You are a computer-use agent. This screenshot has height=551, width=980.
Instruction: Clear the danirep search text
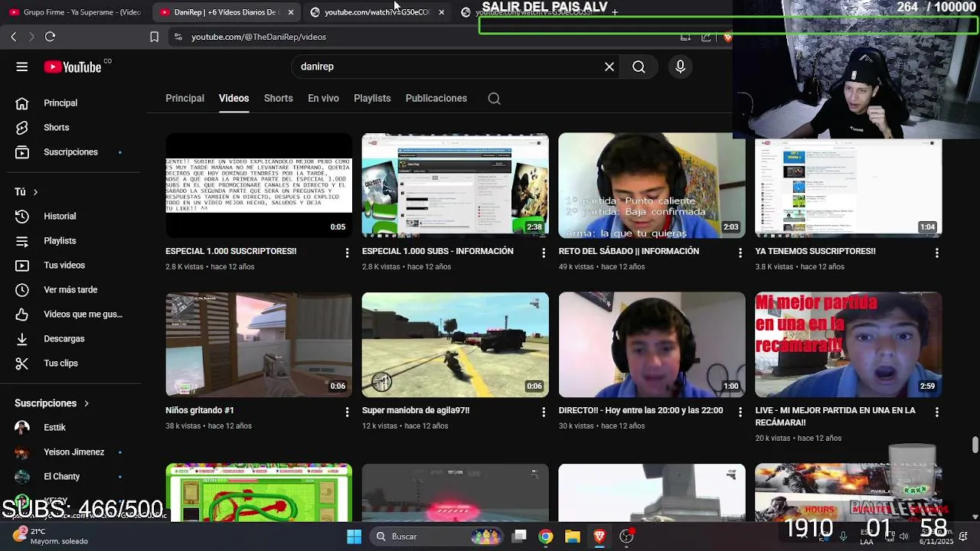click(x=609, y=67)
